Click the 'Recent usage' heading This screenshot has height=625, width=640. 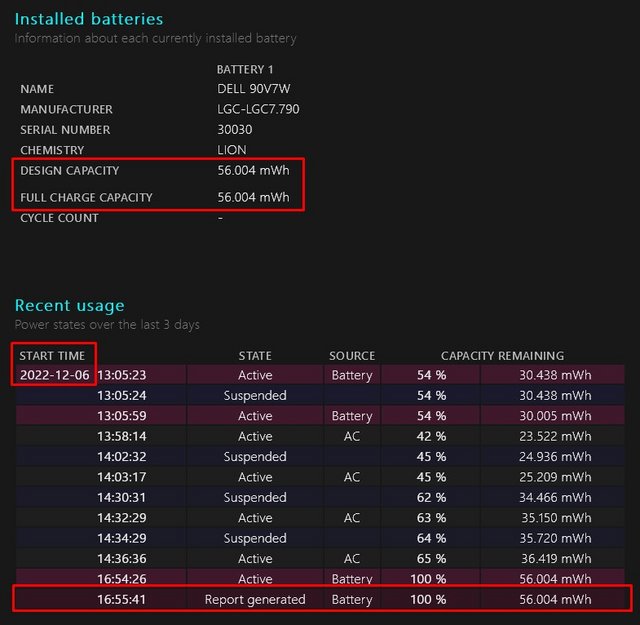(70, 305)
